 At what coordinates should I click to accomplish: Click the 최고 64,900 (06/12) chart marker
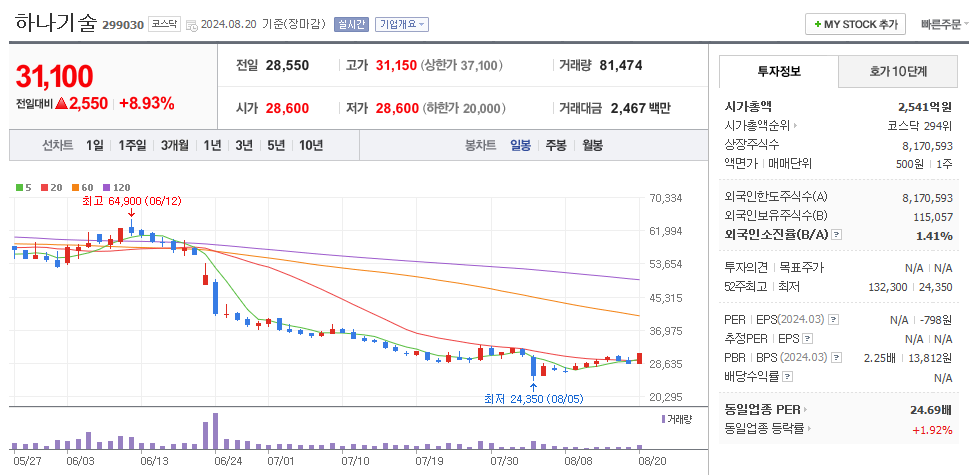(x=132, y=201)
